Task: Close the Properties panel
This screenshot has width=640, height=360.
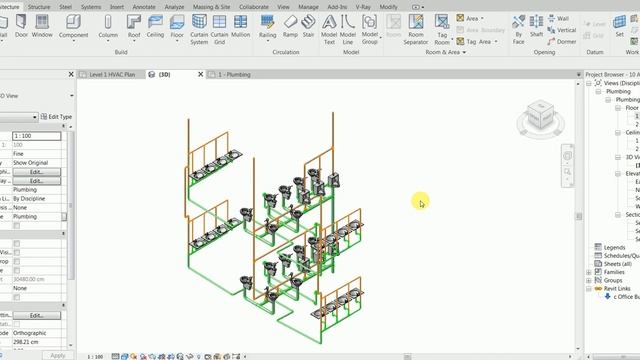Action: click(71, 74)
